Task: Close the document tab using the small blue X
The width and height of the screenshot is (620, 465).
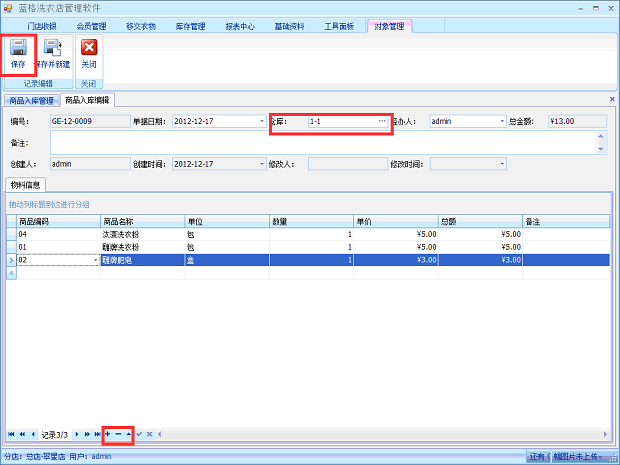Action: (x=612, y=99)
